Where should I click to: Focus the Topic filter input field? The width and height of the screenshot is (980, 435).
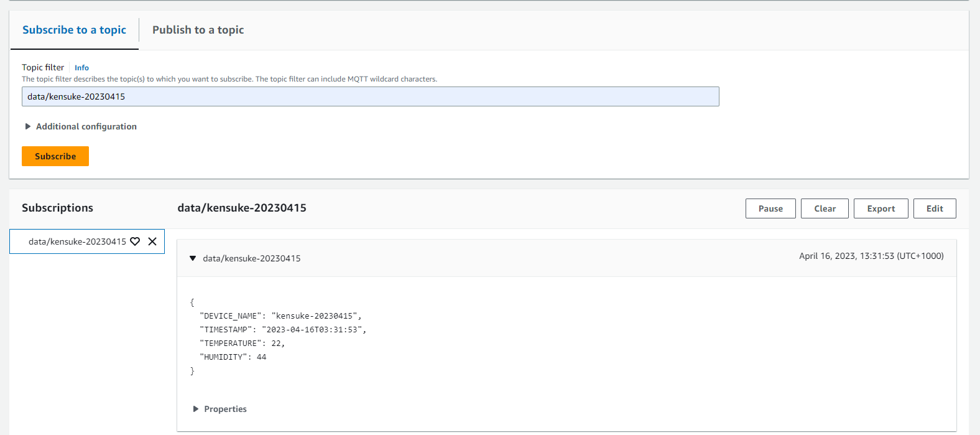(370, 96)
